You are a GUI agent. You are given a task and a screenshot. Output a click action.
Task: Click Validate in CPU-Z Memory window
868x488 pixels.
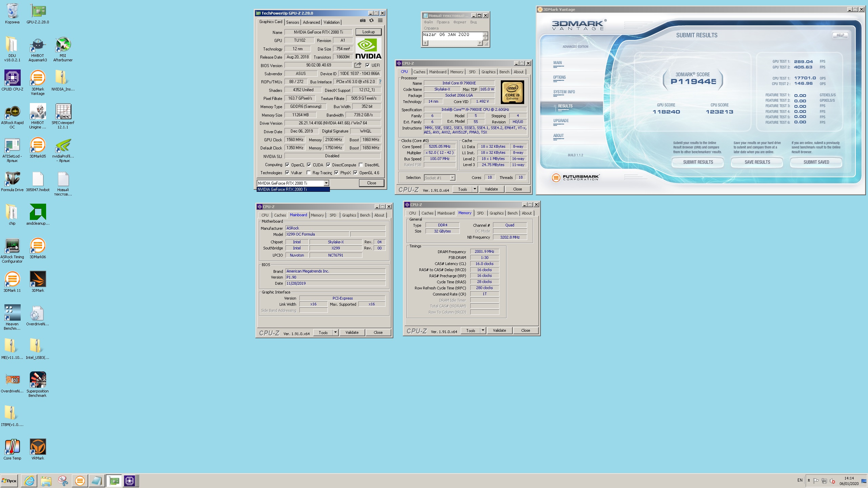coord(499,330)
